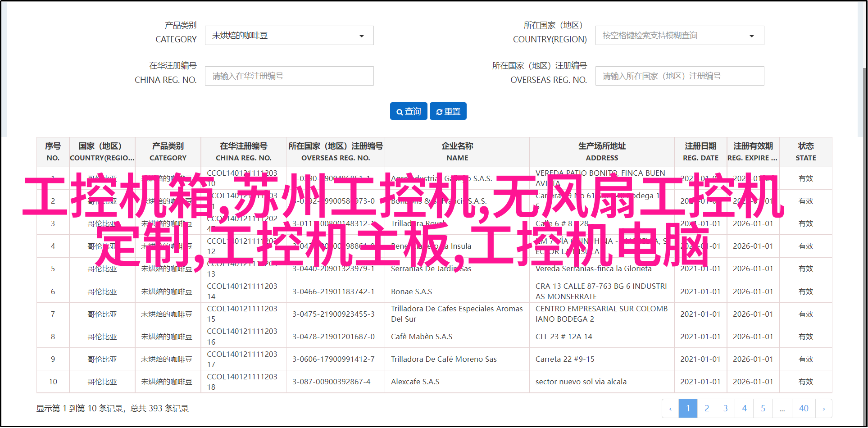
Task: Go to page 3 of results
Action: tap(726, 409)
